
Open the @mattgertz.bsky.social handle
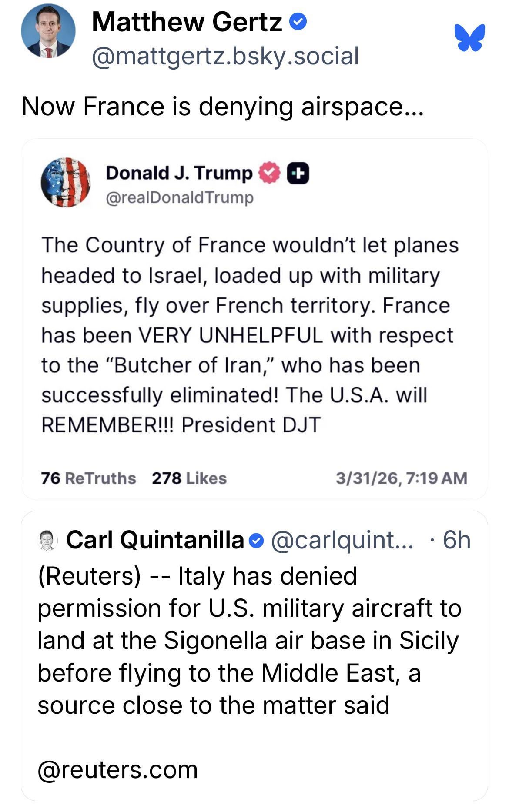click(225, 56)
